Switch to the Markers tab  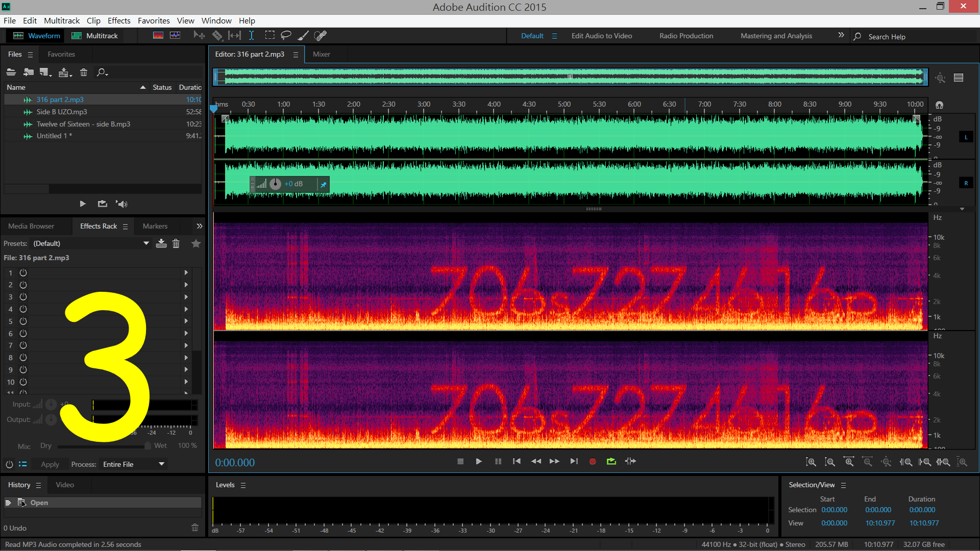[155, 226]
